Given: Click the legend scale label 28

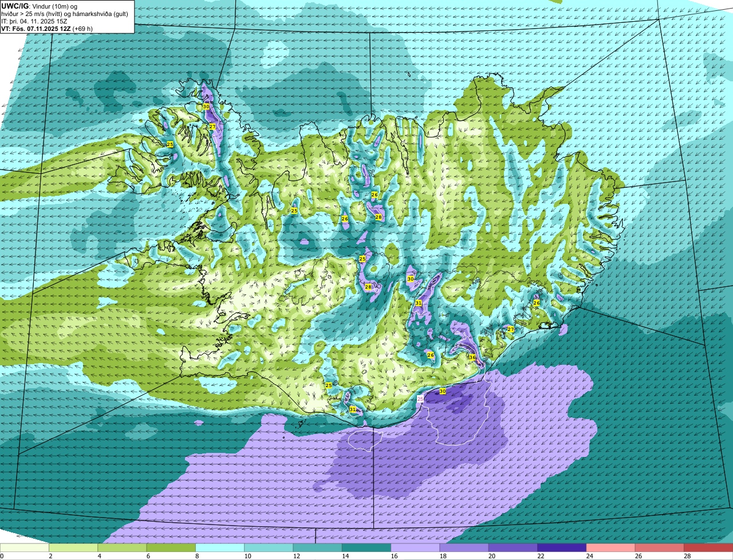Looking at the screenshot, I should point(686,556).
